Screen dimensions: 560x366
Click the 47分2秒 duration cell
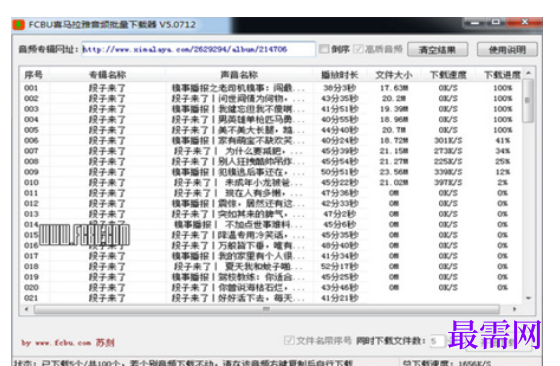point(340,214)
